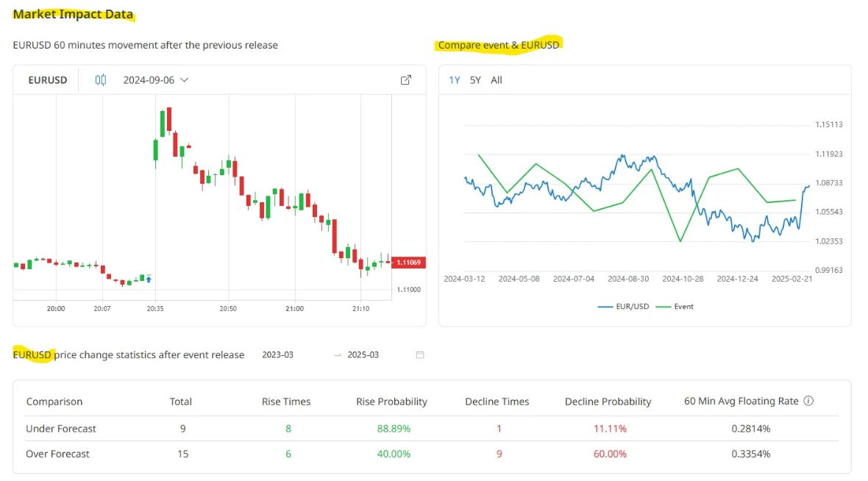868x481 pixels.
Task: Click the chevron next to 2024-09-06
Action: click(185, 80)
